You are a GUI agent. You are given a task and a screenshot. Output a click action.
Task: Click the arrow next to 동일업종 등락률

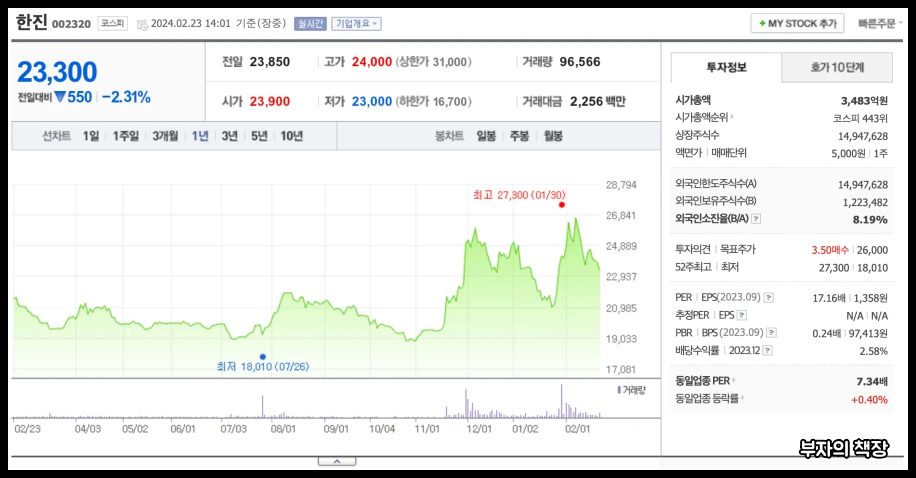[742, 399]
